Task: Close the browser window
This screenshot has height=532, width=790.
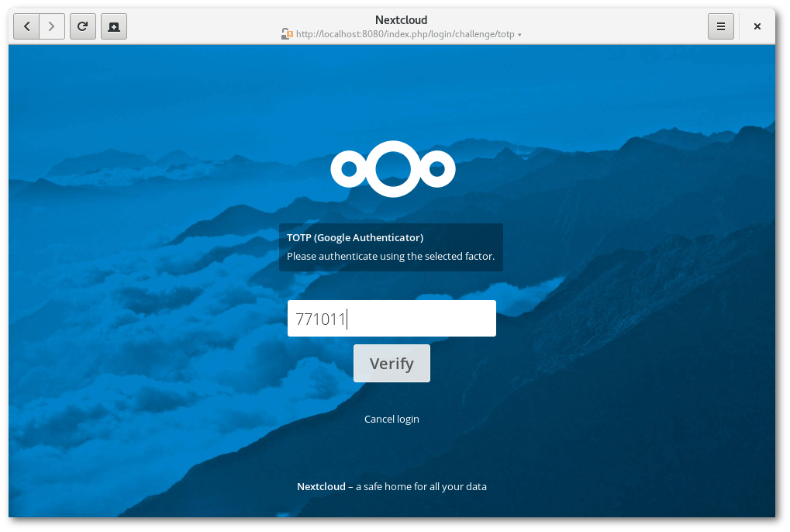Action: coord(757,26)
